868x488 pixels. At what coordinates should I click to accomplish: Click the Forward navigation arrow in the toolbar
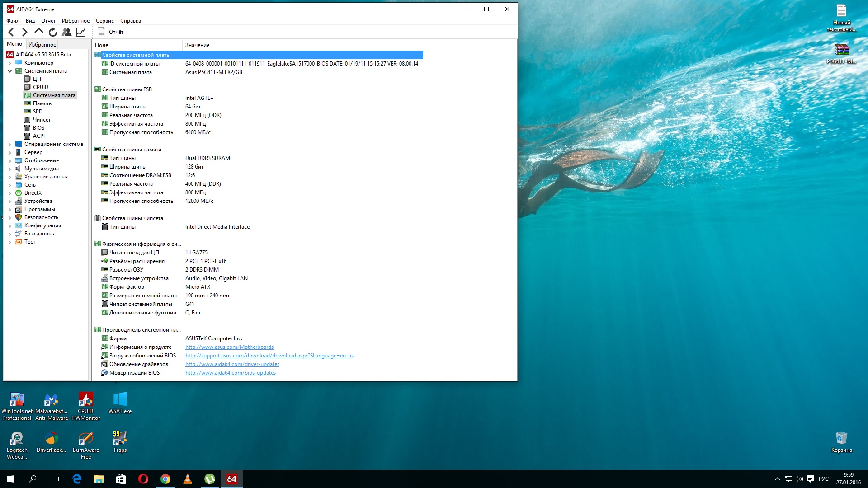(25, 32)
